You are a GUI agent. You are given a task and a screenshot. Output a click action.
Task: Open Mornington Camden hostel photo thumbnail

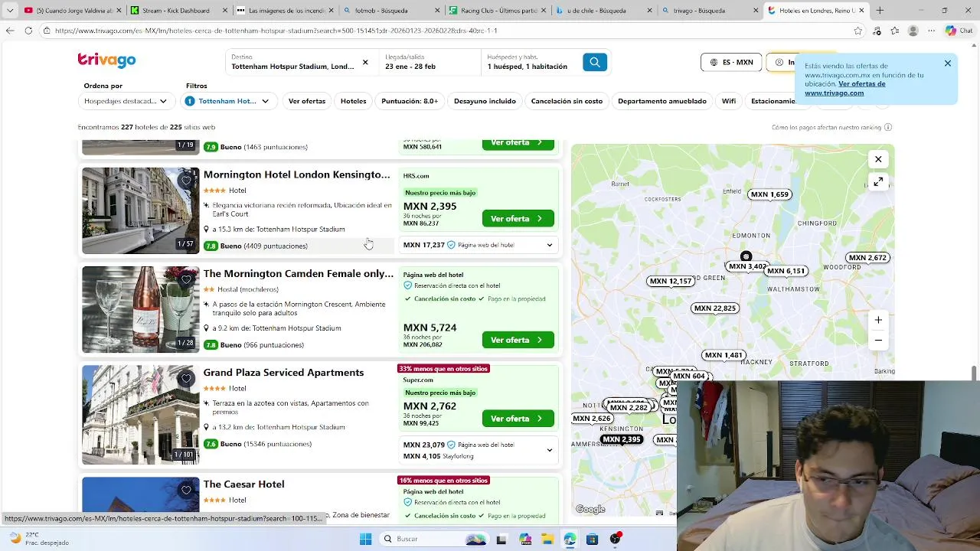pyautogui.click(x=141, y=309)
